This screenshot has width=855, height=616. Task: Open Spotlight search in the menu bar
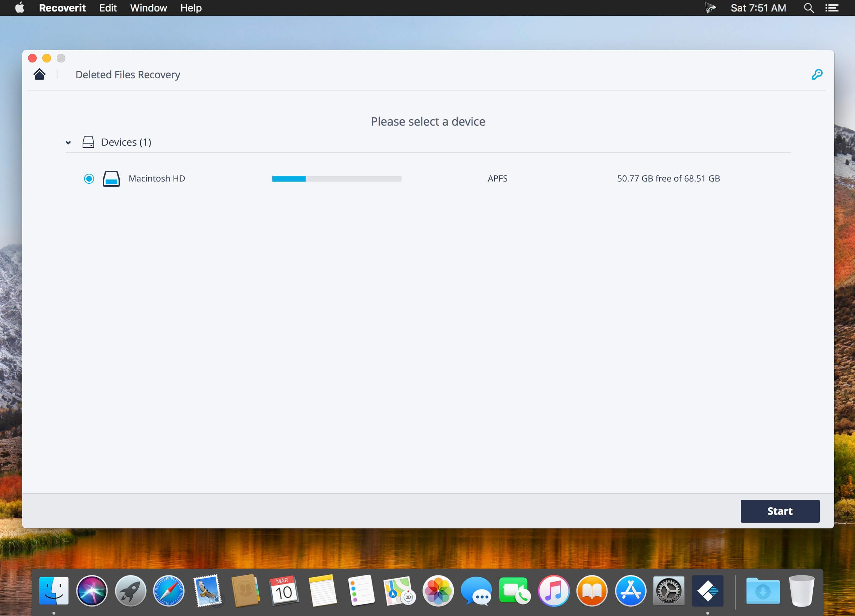click(808, 8)
